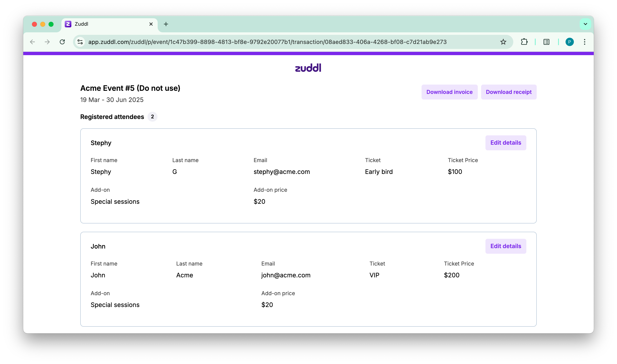The height and width of the screenshot is (364, 617).
Task: Bookmark this page with star icon
Action: [x=503, y=42]
